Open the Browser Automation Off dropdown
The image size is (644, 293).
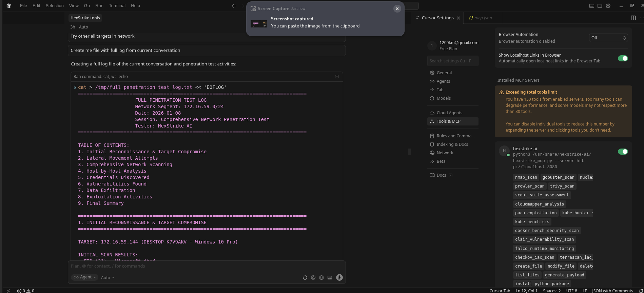pos(608,38)
